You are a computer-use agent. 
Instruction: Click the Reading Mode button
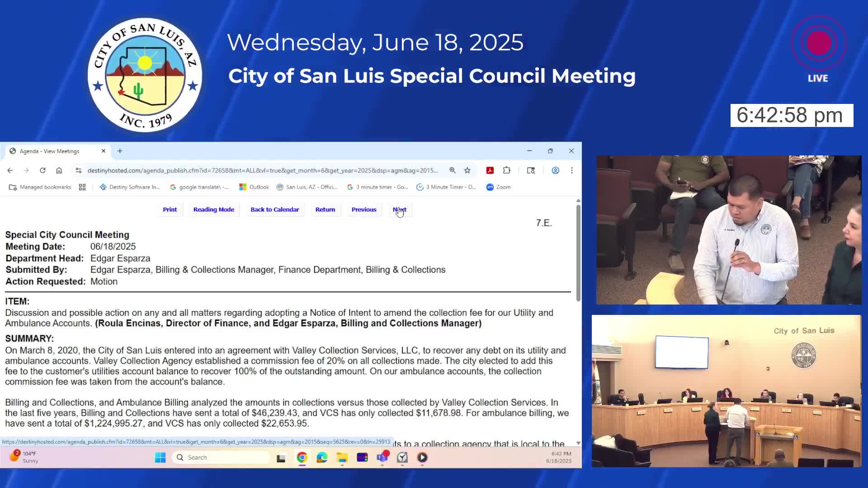214,210
